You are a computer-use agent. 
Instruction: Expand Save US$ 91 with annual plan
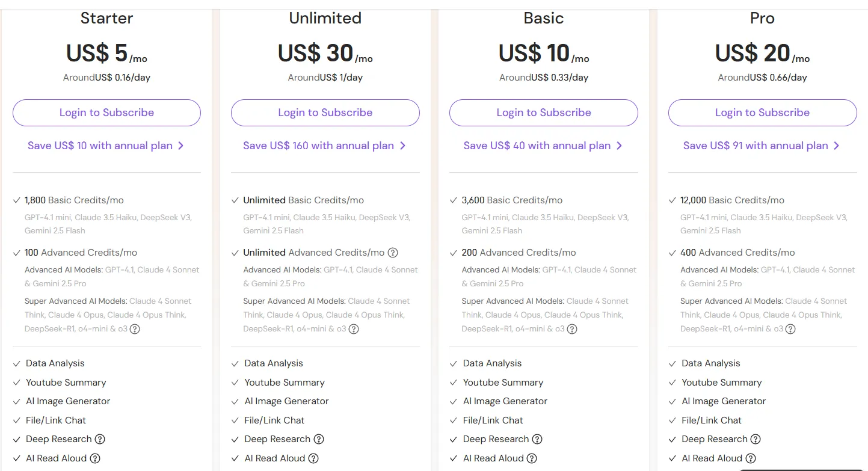point(762,146)
